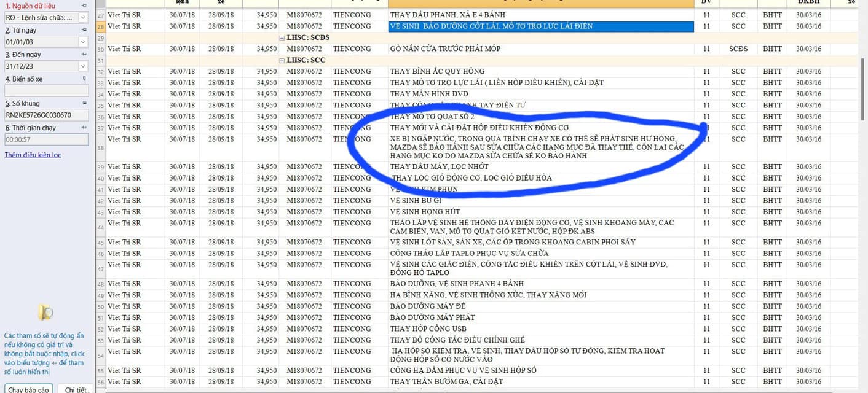Select the cell 'VỆ SINH HỌNG HÚT'
This screenshot has height=393, width=868.
(x=541, y=212)
